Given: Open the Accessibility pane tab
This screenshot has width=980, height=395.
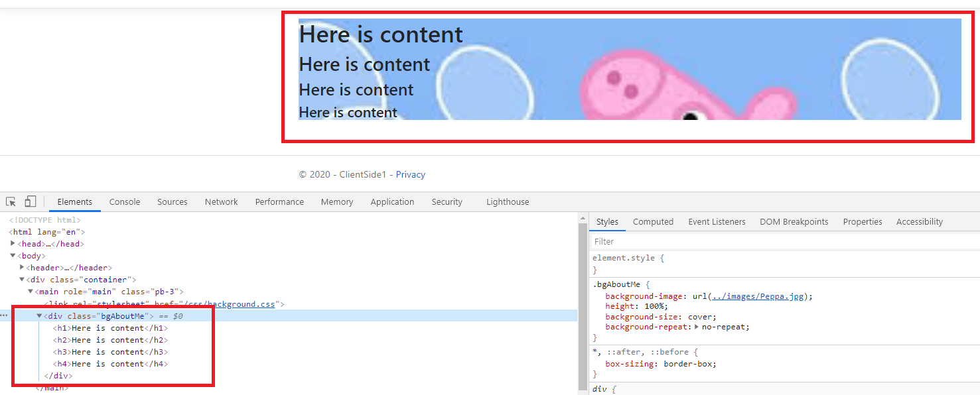Looking at the screenshot, I should (920, 222).
